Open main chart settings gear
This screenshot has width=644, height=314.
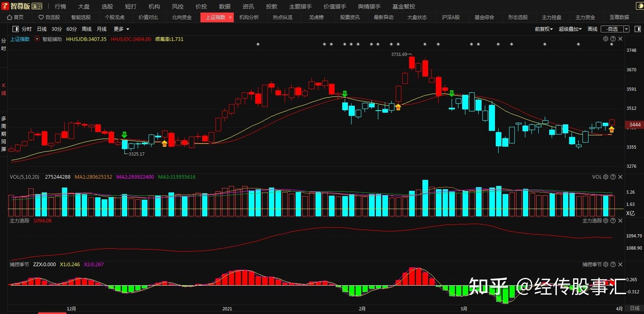pos(606,39)
